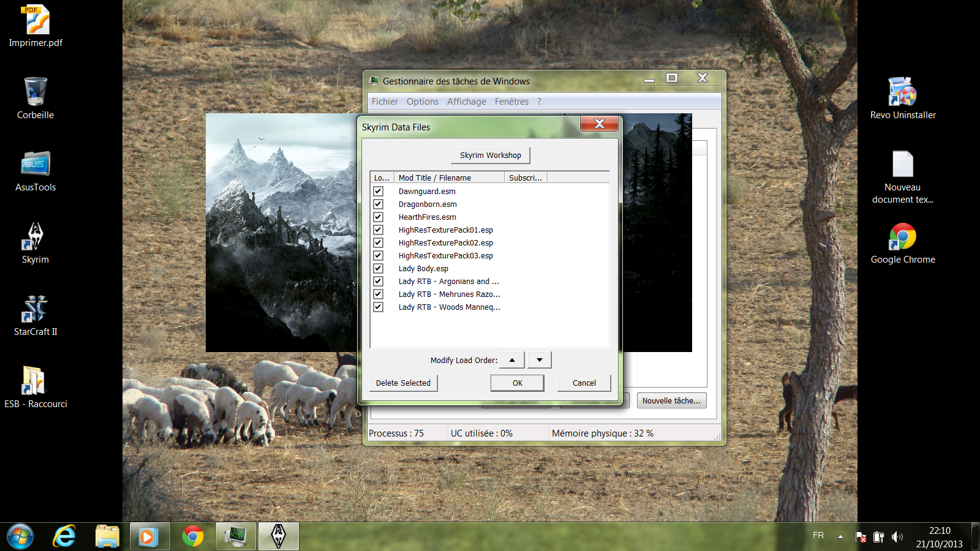980x551 pixels.
Task: Maximize the Task Manager window
Action: point(672,78)
